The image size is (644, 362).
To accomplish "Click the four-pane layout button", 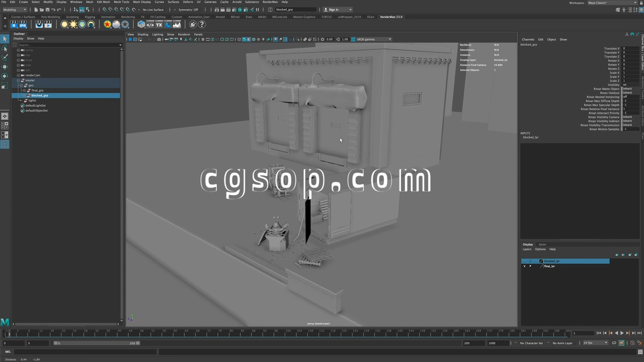I will point(5,126).
